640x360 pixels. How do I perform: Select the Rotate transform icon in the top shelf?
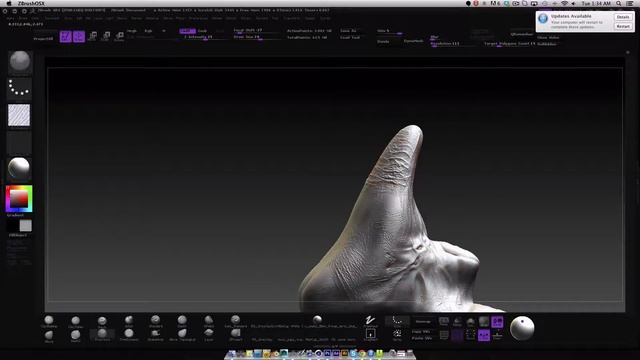pos(119,36)
